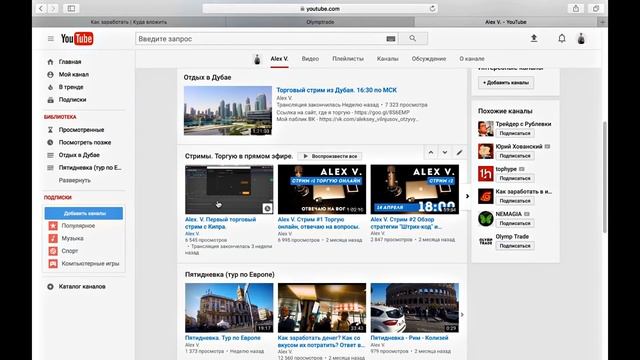
Task: Go forward with Safari's forward arrow
Action: tap(53, 8)
